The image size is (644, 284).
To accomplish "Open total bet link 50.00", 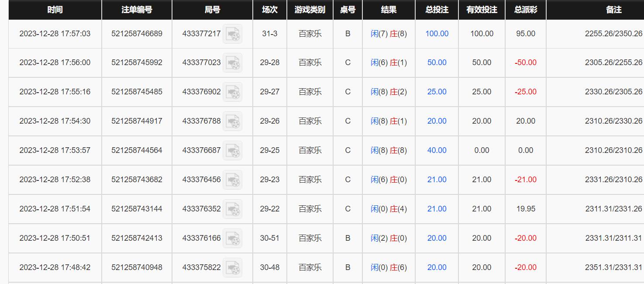I will (x=437, y=62).
